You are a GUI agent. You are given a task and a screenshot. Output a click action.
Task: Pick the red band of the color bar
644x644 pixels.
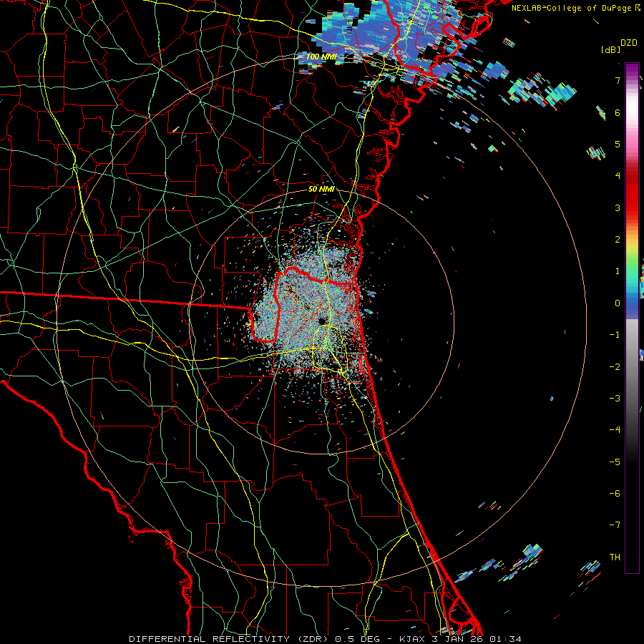(632, 193)
